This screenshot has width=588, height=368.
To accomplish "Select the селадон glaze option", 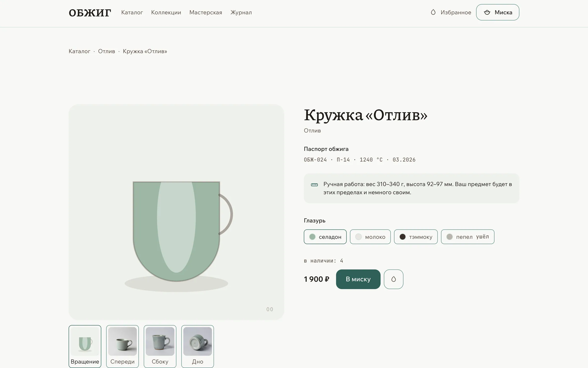I will [x=325, y=237].
